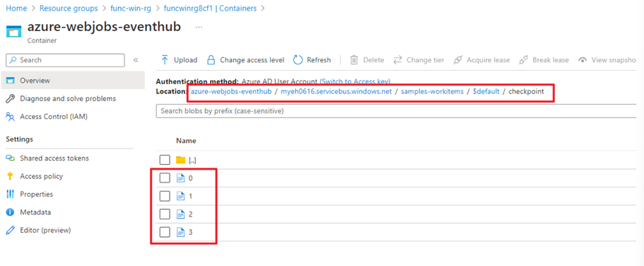This screenshot has height=266, width=644.
Task: Click the Upload button label
Action: coord(186,60)
